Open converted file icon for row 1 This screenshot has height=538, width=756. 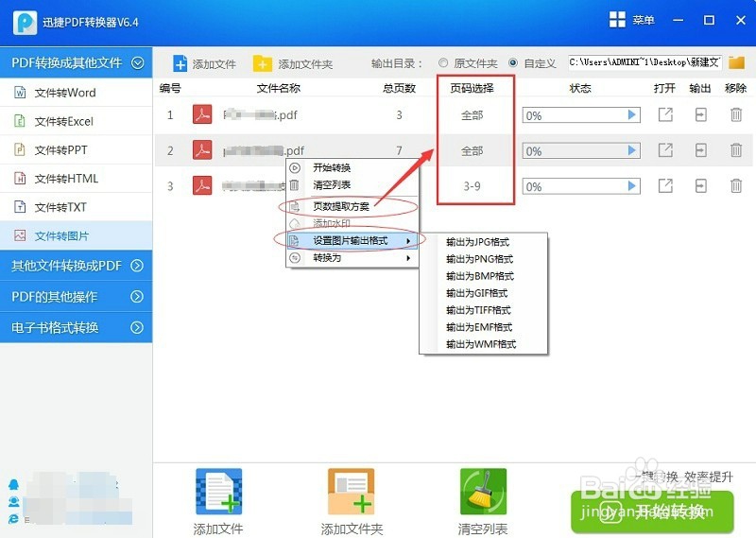point(665,114)
